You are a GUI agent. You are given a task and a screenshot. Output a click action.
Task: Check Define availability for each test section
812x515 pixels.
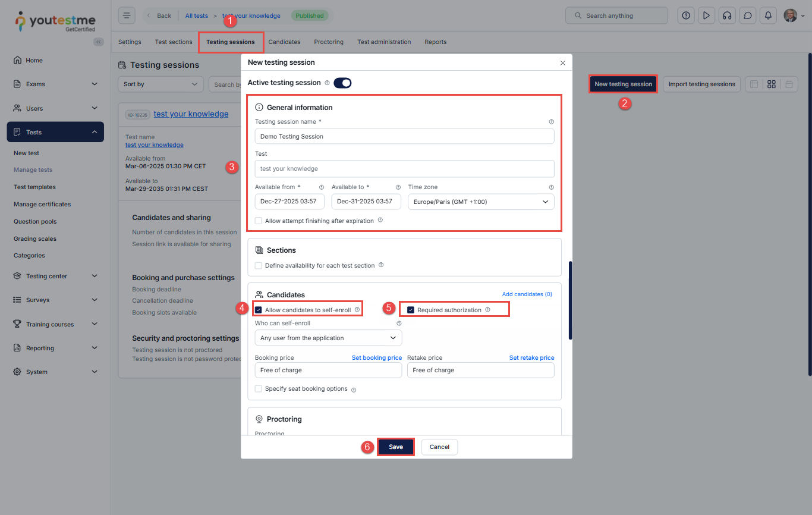pyautogui.click(x=259, y=265)
